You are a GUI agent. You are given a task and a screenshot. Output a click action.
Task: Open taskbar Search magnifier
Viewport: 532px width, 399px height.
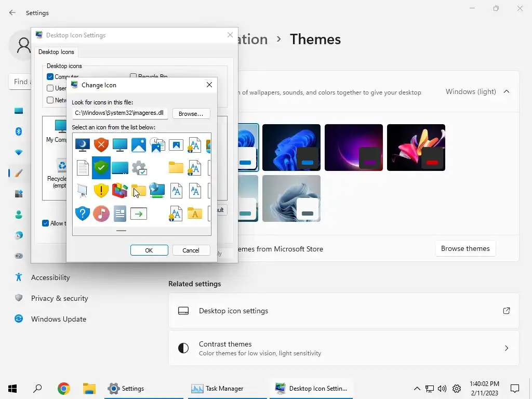click(37, 389)
